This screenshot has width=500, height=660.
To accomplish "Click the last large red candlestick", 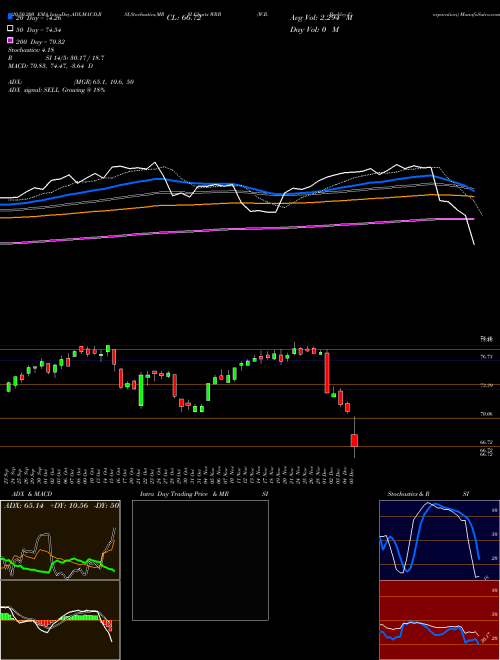I will pyautogui.click(x=354, y=440).
